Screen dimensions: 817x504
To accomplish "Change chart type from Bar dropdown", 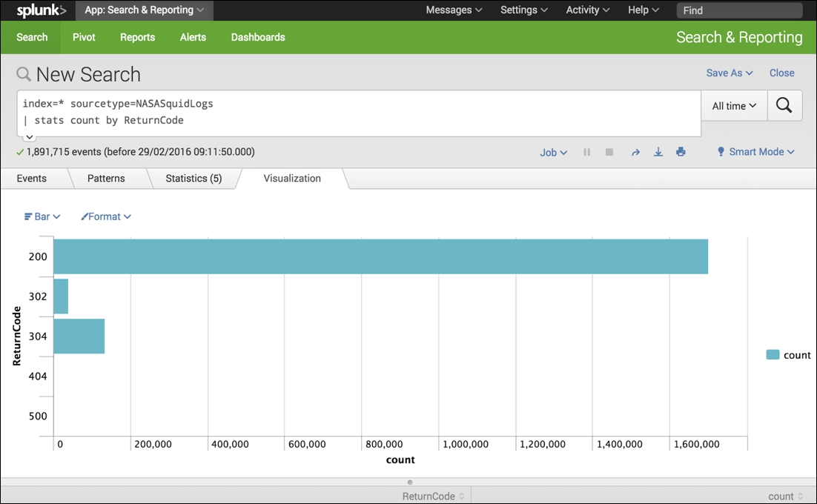I will (42, 216).
